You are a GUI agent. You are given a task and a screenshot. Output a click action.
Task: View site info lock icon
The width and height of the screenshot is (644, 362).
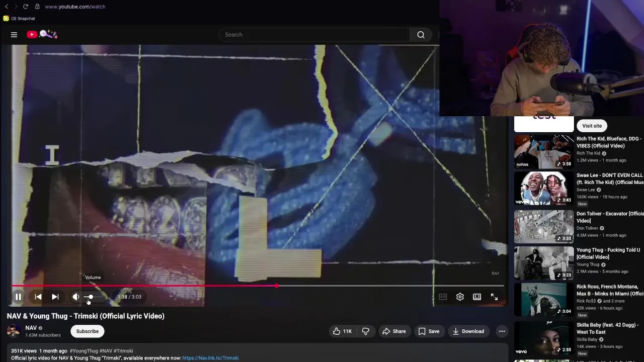[37, 7]
